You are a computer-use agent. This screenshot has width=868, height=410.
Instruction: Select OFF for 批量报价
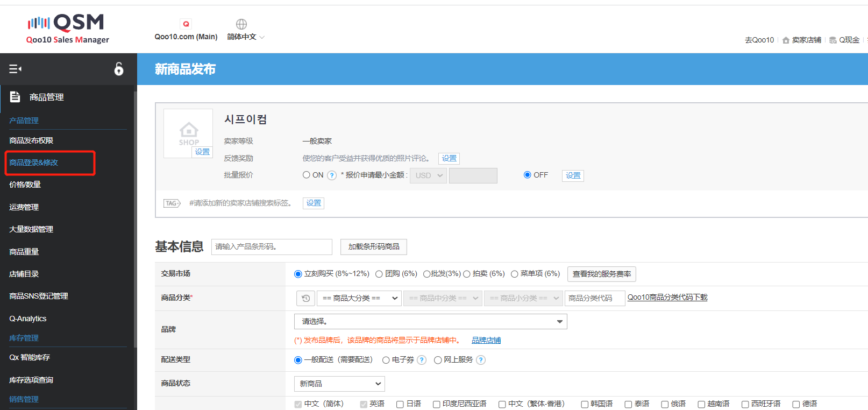(528, 175)
